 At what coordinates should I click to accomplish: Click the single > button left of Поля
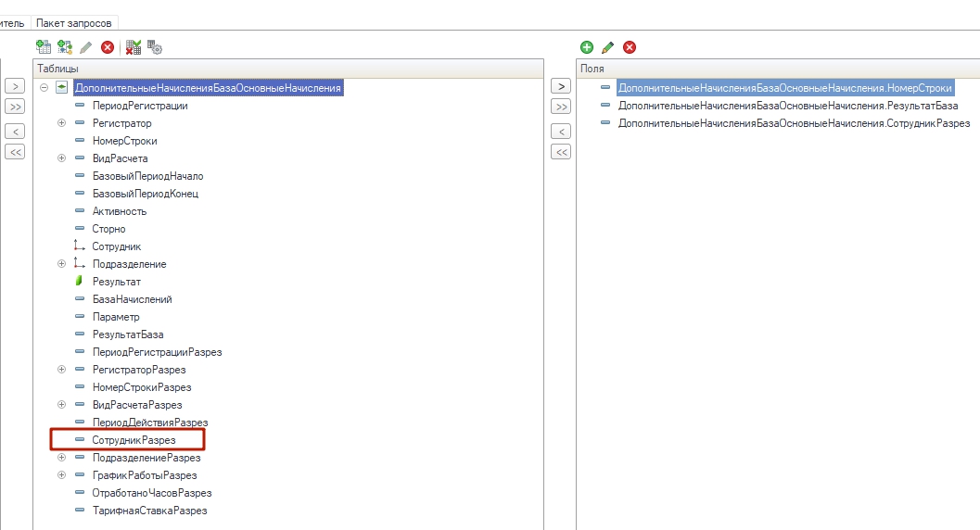(560, 86)
